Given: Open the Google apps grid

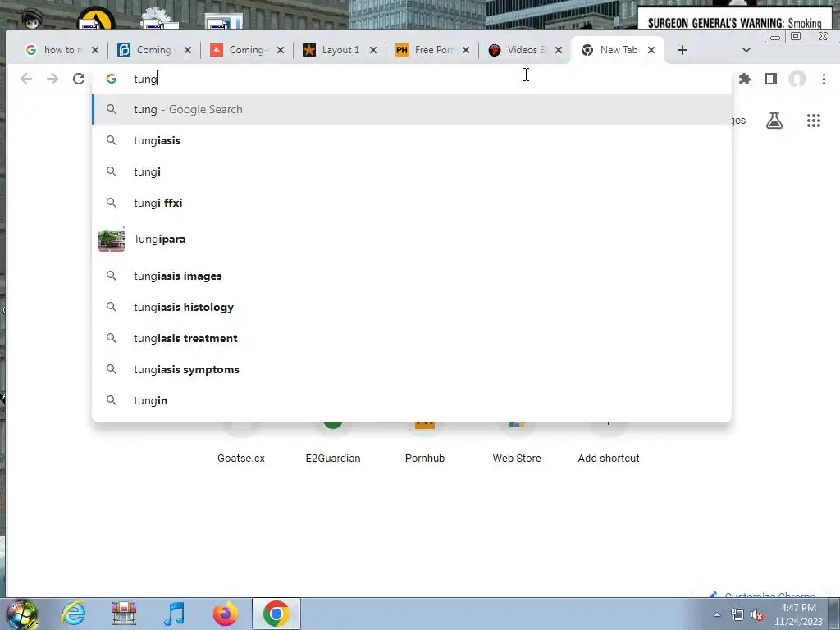Looking at the screenshot, I should tap(814, 121).
